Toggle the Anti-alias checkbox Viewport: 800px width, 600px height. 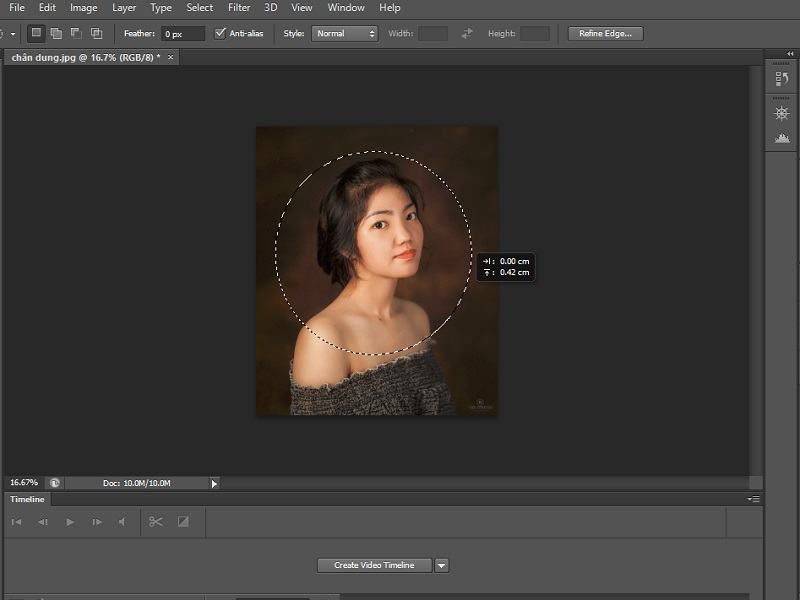coord(218,33)
